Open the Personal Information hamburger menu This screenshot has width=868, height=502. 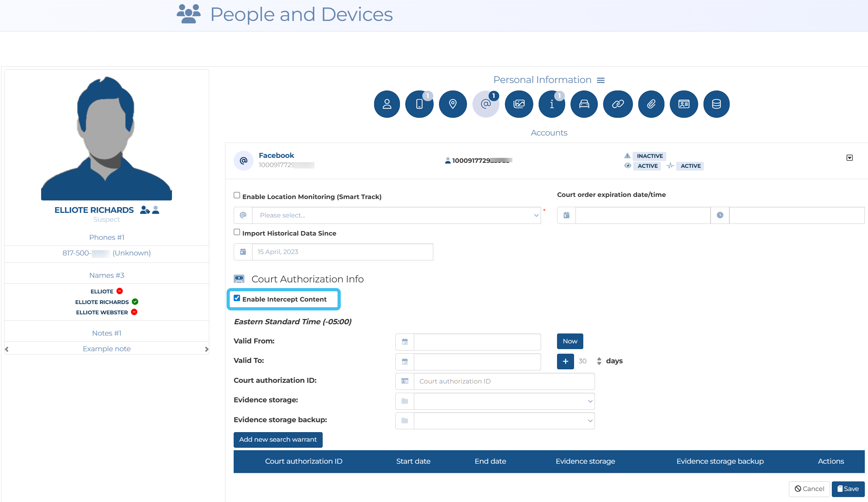601,81
